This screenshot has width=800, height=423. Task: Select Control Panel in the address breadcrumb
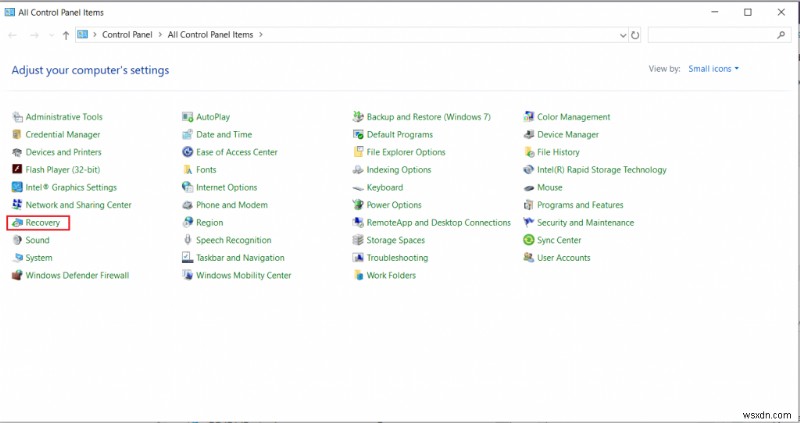(129, 35)
